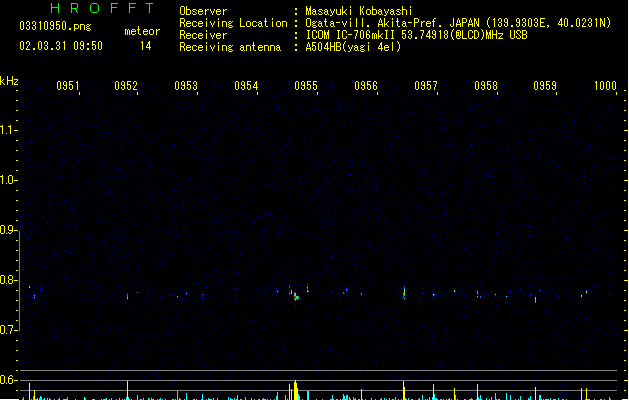This screenshot has width=629, height=400.
Task: Click the 0.7 kHz axis label
Action: tap(8, 330)
